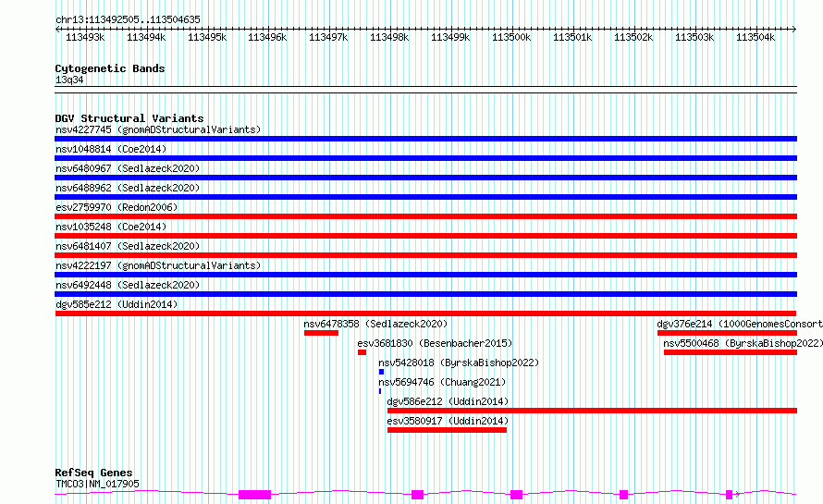Open esv3580917 (Uddin2014) variant label
The width and height of the screenshot is (823, 504).
pos(448,421)
